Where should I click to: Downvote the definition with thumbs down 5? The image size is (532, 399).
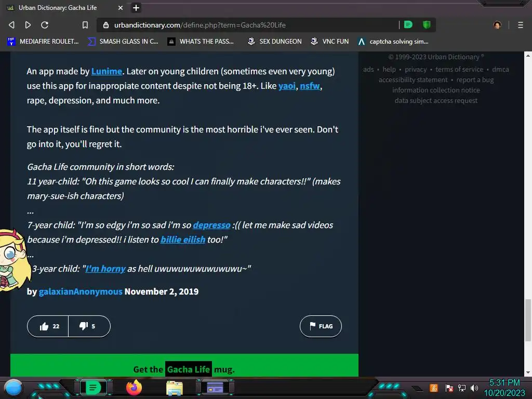(x=89, y=326)
